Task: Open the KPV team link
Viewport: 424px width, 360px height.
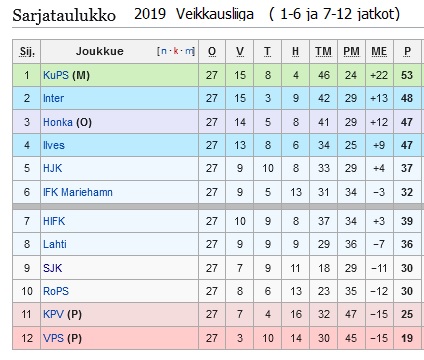Action: [x=53, y=314]
